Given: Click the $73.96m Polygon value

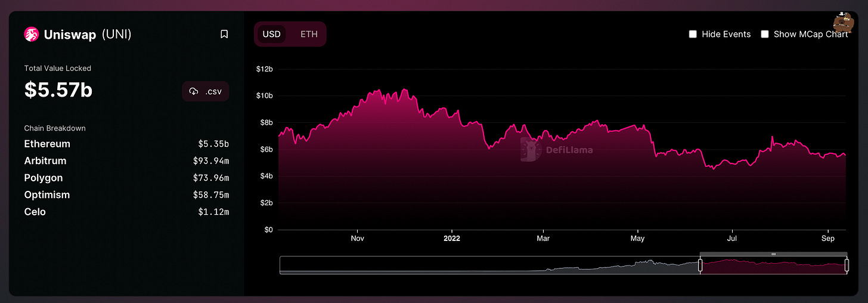Looking at the screenshot, I should click(x=211, y=178).
